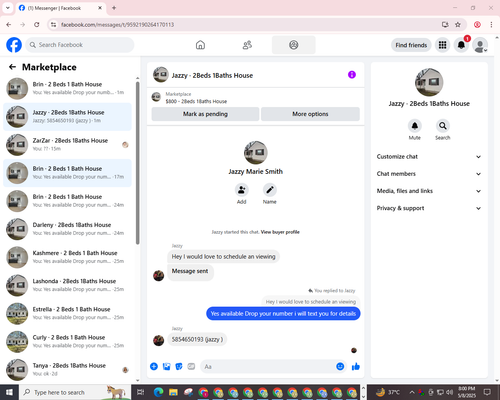Click Find friends button
The height and width of the screenshot is (400, 500).
click(x=411, y=45)
